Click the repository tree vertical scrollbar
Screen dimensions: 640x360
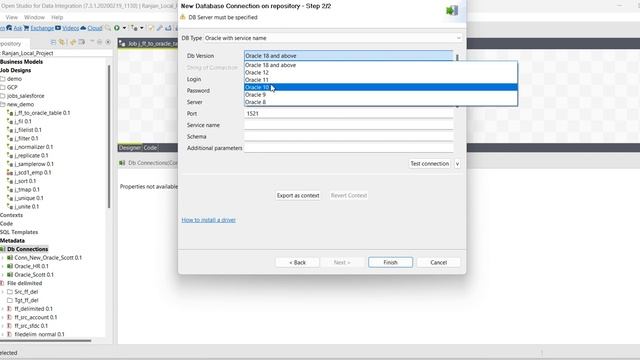point(109,137)
